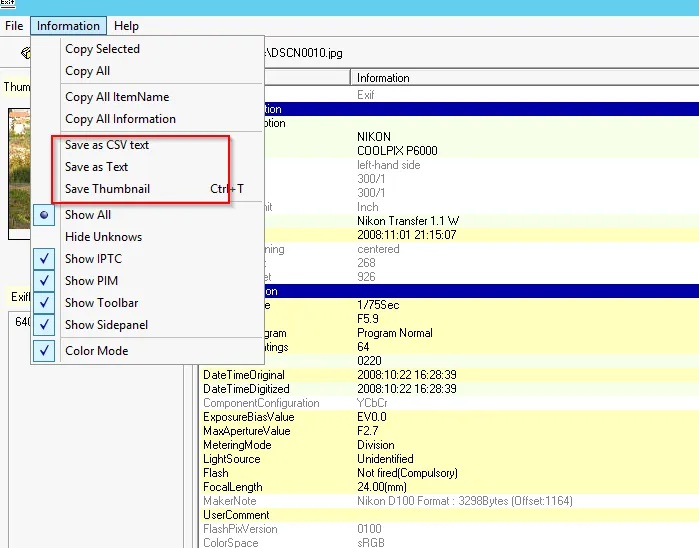Toggle the Show PIM checkbox
This screenshot has height=548, width=699.
click(91, 281)
